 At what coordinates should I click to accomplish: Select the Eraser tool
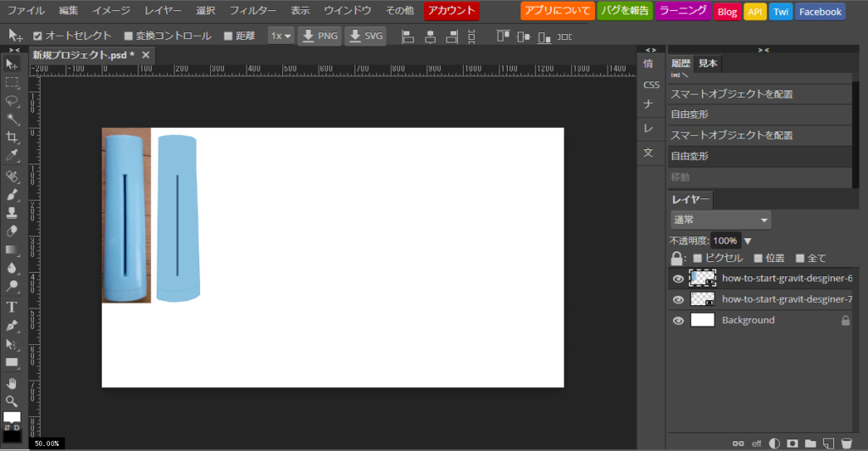(12, 231)
